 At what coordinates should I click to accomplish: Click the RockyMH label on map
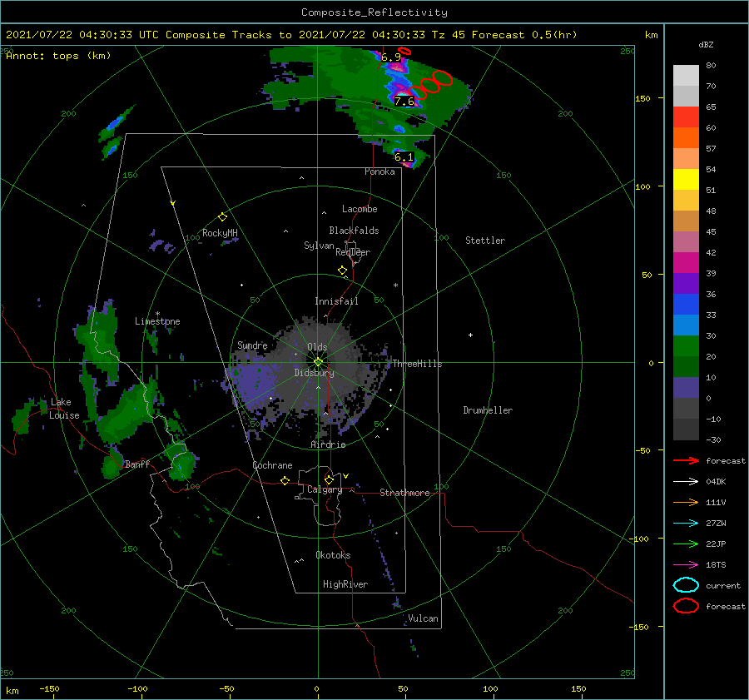tap(220, 233)
